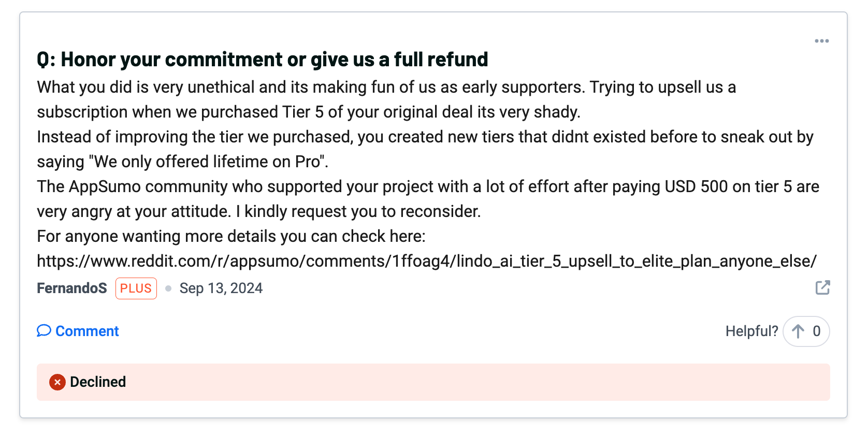View the FernandoS user profile
Image resolution: width=868 pixels, height=435 pixels.
point(72,288)
